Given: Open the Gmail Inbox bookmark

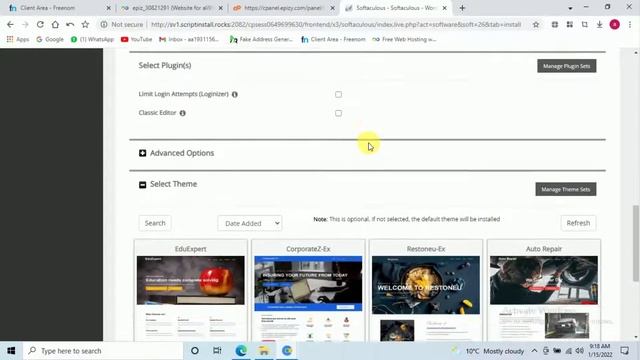Looking at the screenshot, I should 189,39.
